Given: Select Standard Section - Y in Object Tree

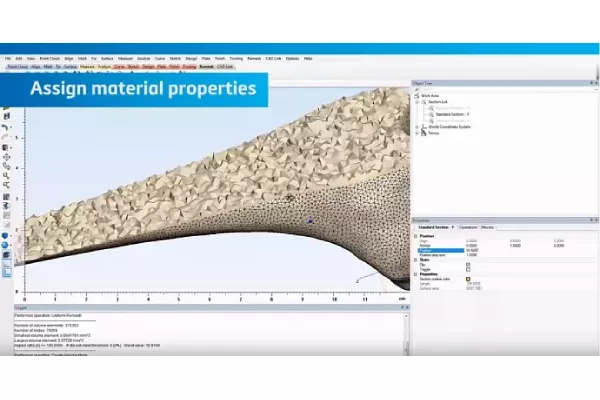Looking at the screenshot, I should click(455, 116).
